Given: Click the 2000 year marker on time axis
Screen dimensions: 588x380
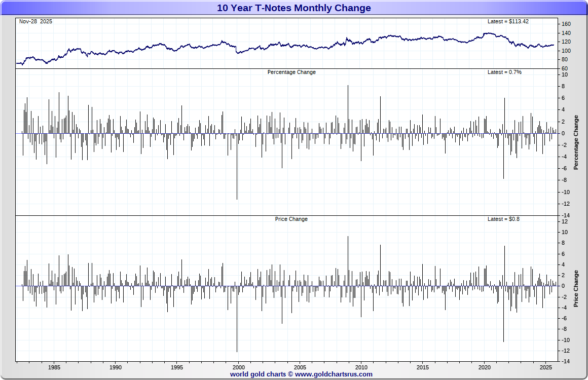Looking at the screenshot, I should point(239,367).
